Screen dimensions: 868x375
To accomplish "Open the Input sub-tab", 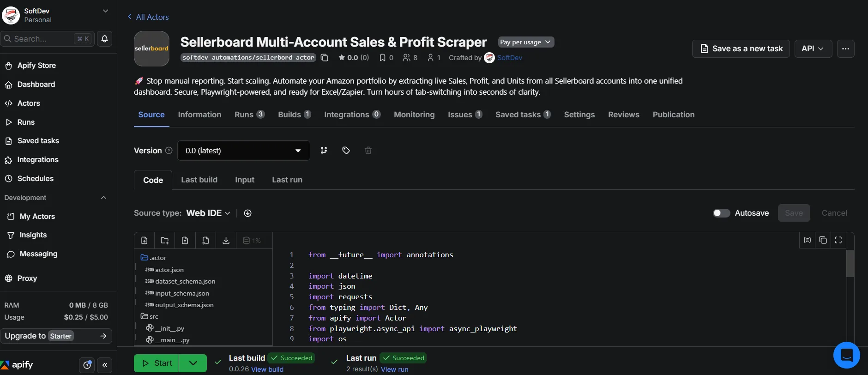I will click(x=245, y=180).
